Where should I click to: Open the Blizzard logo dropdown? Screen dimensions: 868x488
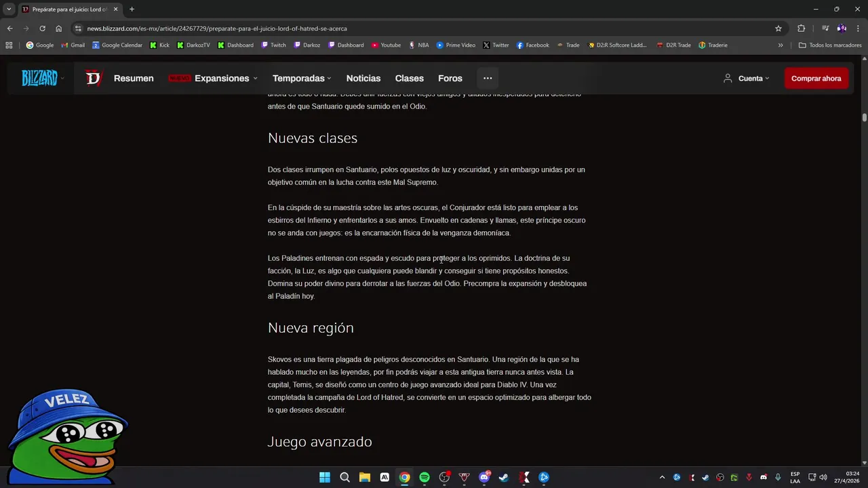tap(42, 78)
